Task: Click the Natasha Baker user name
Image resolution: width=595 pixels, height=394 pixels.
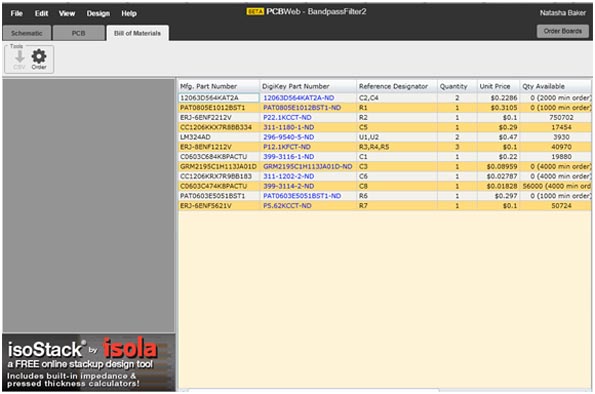Action: 563,13
